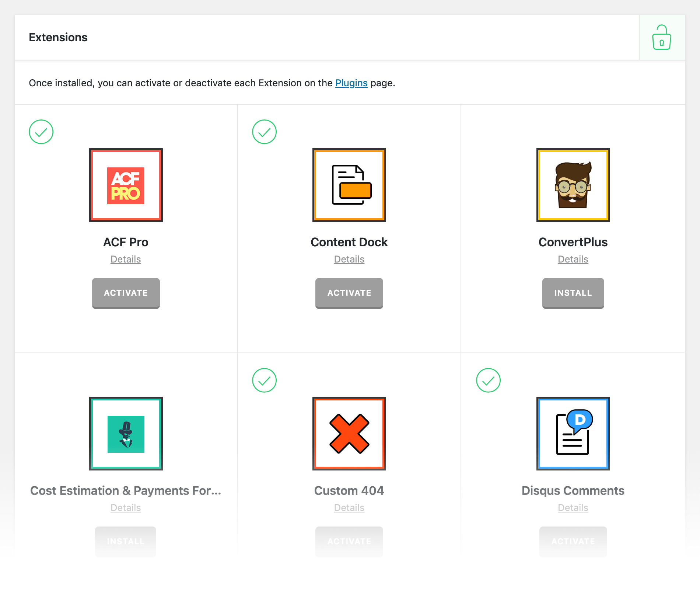Click the Custom 404 red cross icon
Viewport: 700px width, 601px height.
[349, 434]
